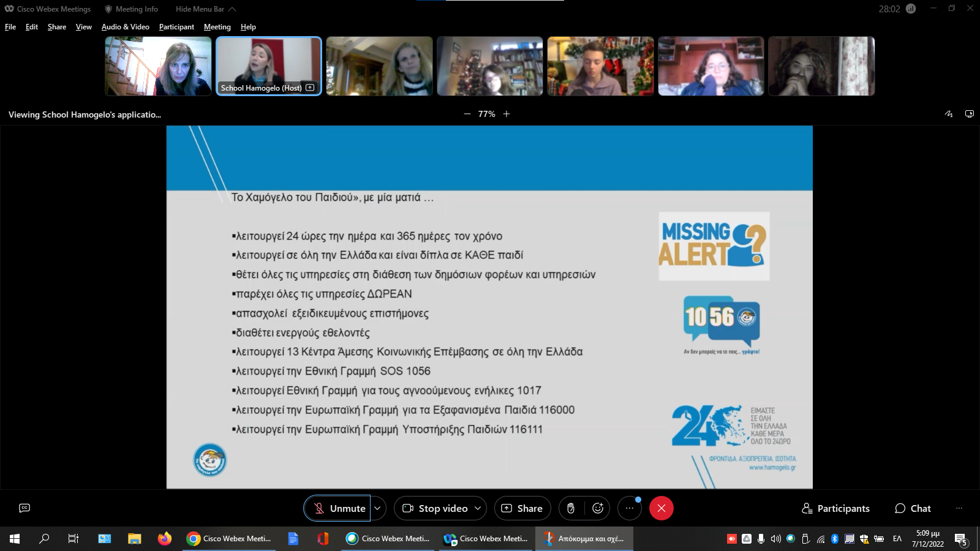
Task: Toggle the Participants panel
Action: [835, 508]
